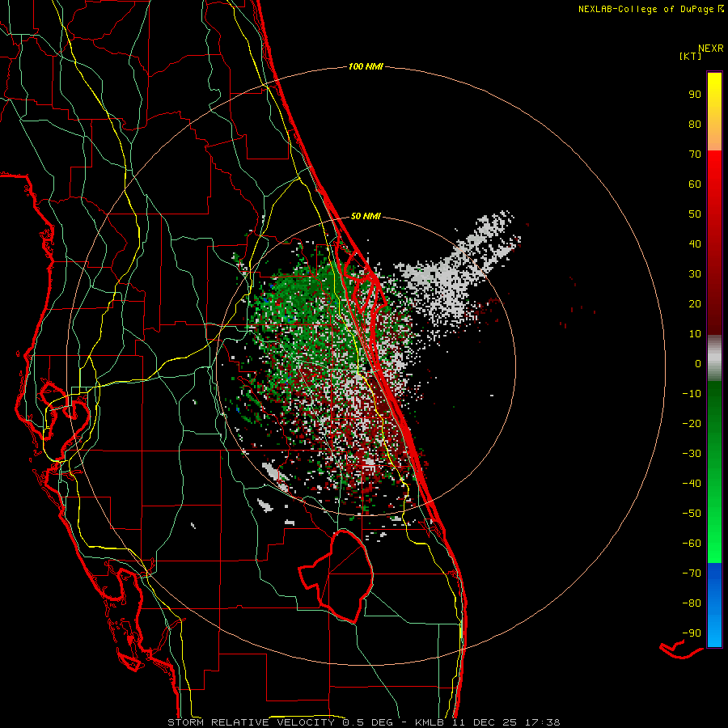Viewport: 728px width, 728px height.
Task: Click the 50 value on velocity scale
Action: [x=695, y=214]
